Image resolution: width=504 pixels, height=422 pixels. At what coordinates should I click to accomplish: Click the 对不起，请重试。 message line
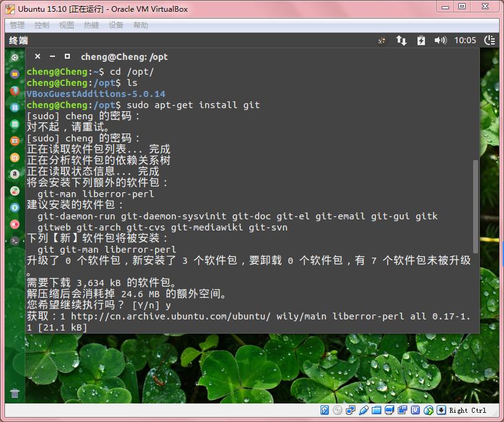68,127
